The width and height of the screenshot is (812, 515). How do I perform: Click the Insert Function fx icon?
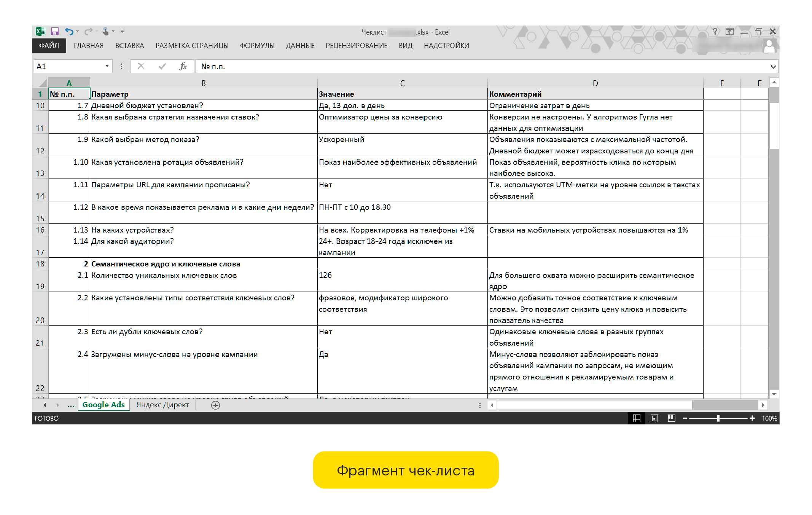(183, 67)
